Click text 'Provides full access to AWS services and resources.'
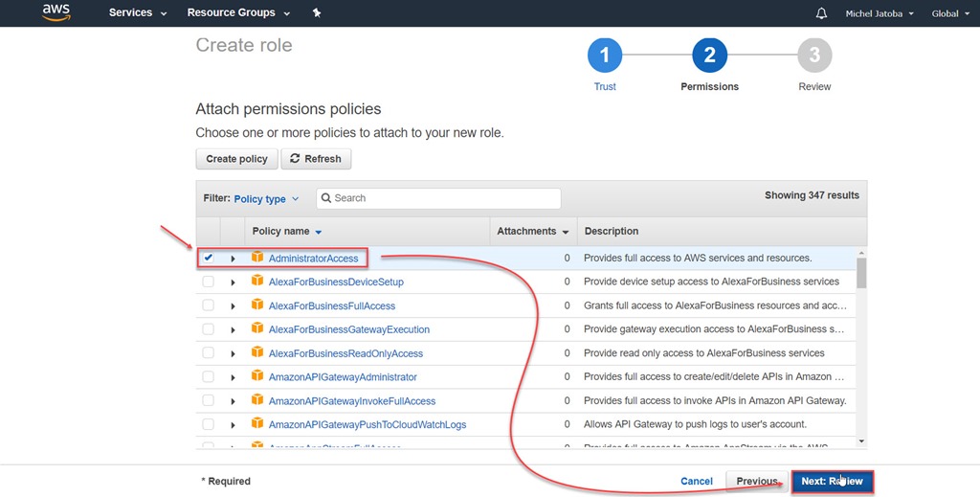This screenshot has width=980, height=497. click(x=698, y=258)
